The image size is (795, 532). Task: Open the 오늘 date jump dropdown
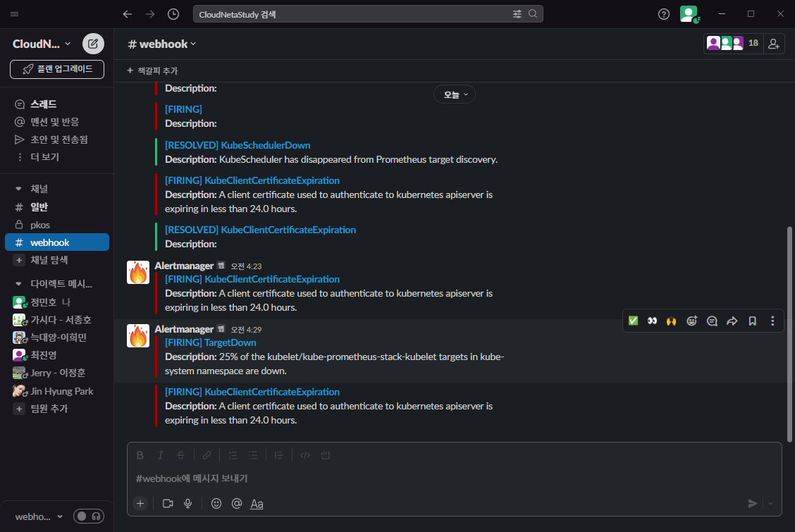point(454,94)
